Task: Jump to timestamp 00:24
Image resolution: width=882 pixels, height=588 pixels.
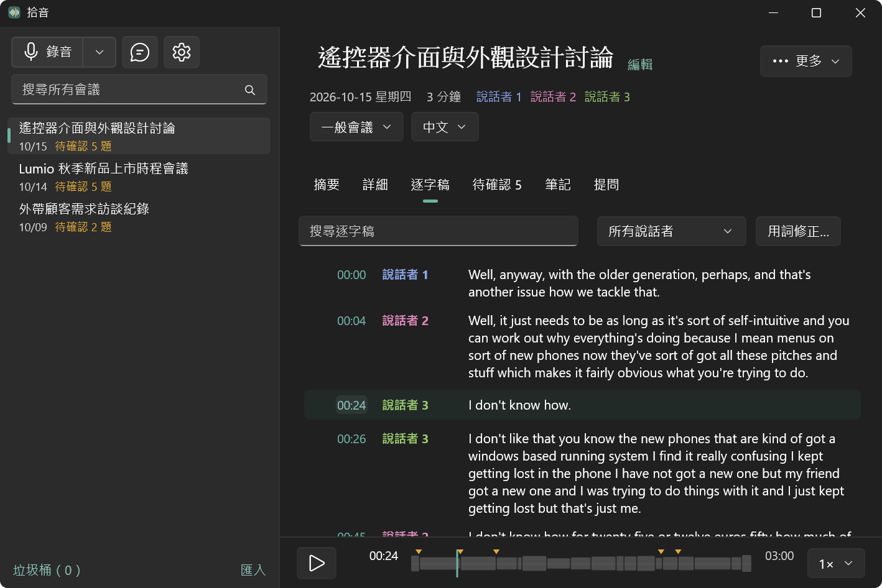Action: click(x=351, y=405)
